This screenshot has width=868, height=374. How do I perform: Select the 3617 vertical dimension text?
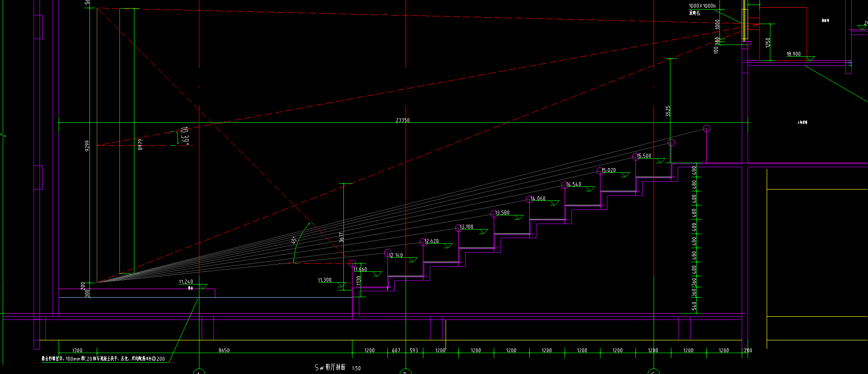(x=341, y=237)
